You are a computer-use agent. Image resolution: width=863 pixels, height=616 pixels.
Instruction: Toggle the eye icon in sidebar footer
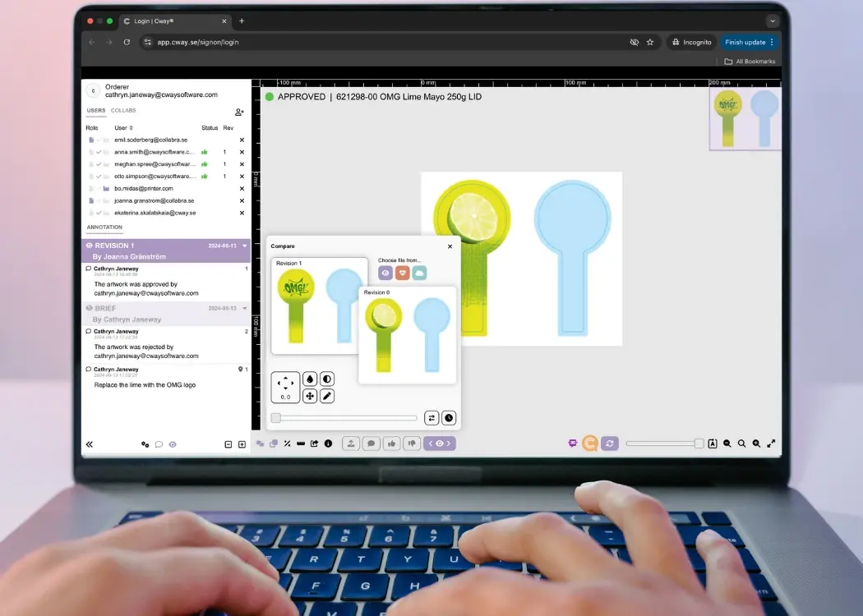point(173,444)
